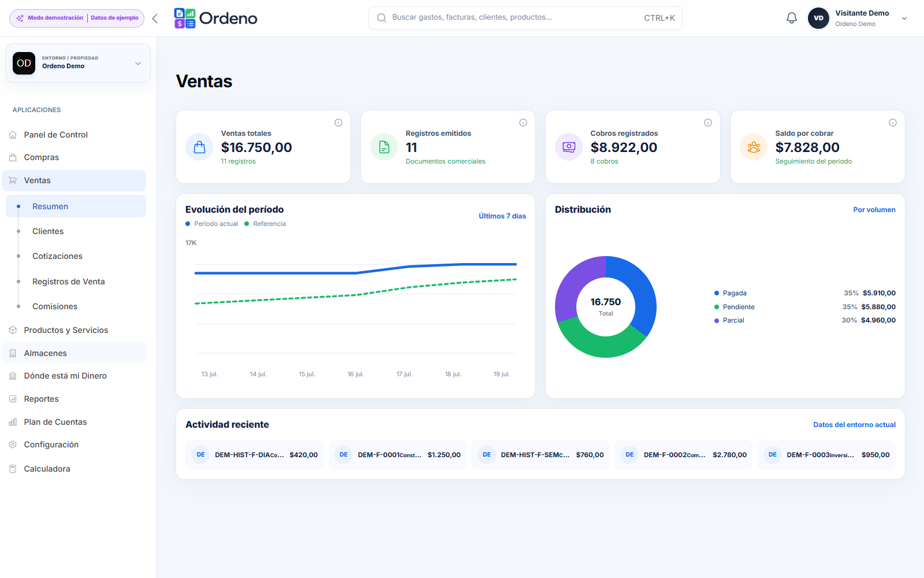Change the Últimos 7 días period
The height and width of the screenshot is (578, 924).
(x=502, y=216)
